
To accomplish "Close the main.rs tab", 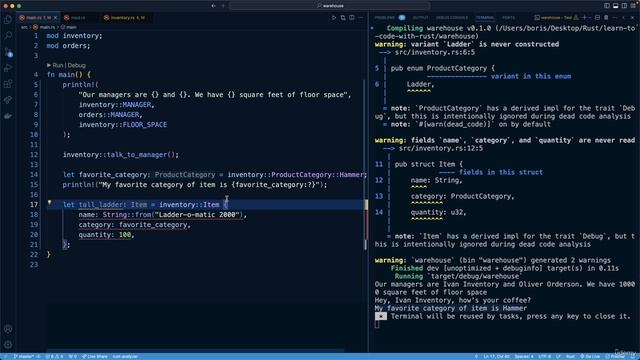I will tap(56, 18).
